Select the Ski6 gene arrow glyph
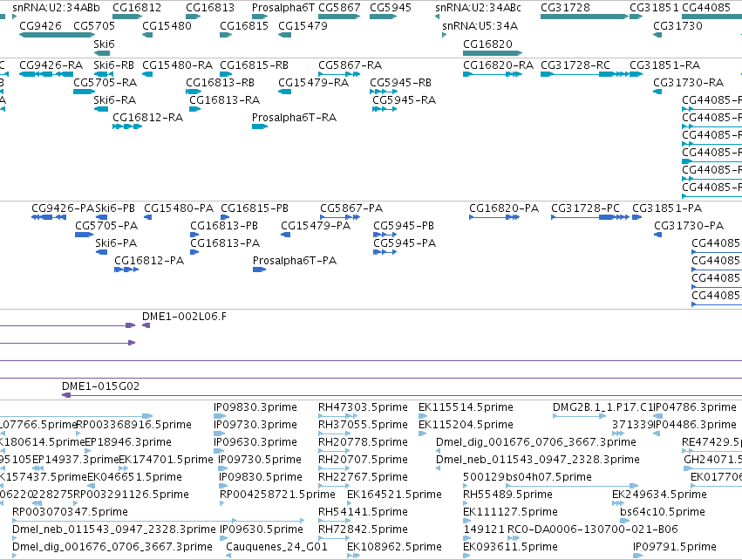 coord(102,53)
